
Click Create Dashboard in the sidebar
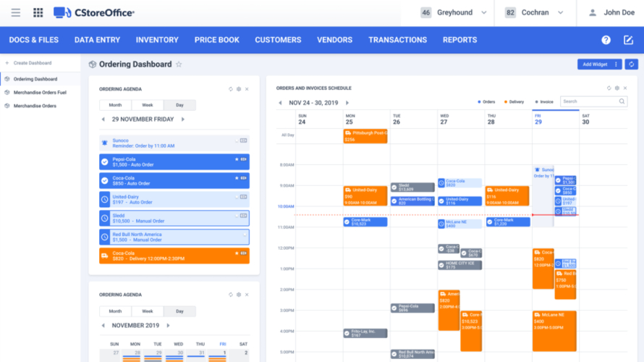pyautogui.click(x=33, y=63)
